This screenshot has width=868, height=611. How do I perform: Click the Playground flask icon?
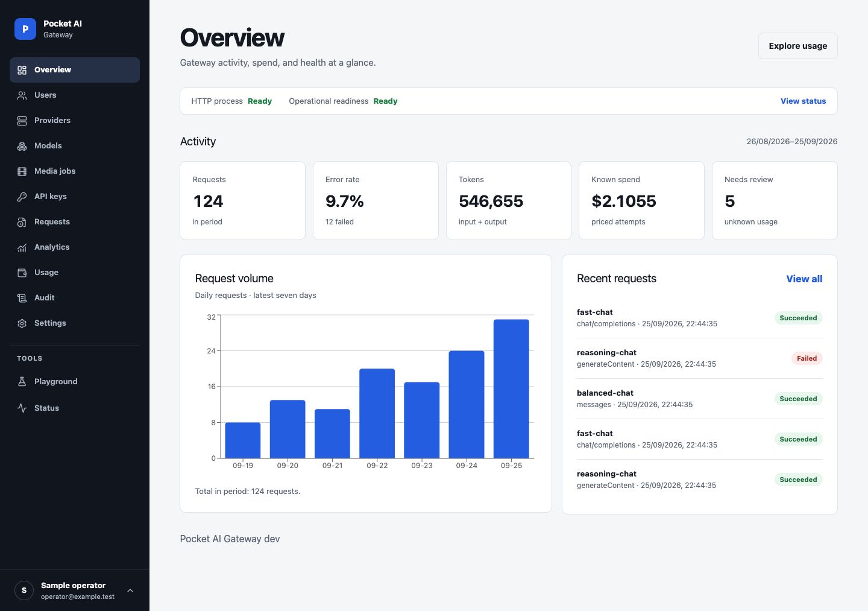[22, 382]
